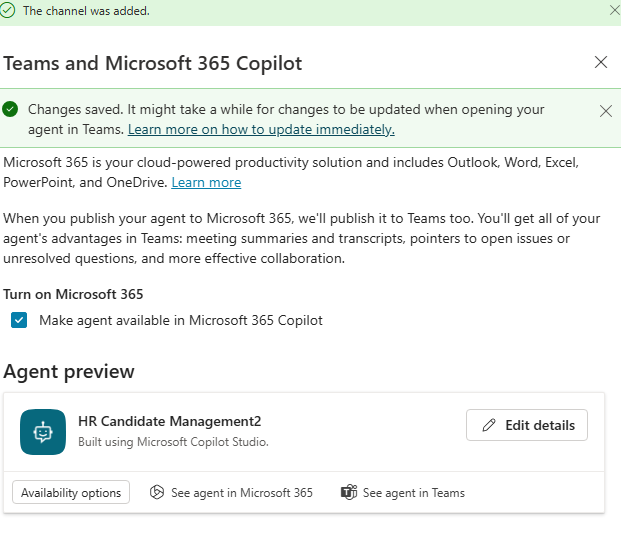Open the 'See agent in Teams' link
The width and height of the screenshot is (621, 533).
click(413, 492)
